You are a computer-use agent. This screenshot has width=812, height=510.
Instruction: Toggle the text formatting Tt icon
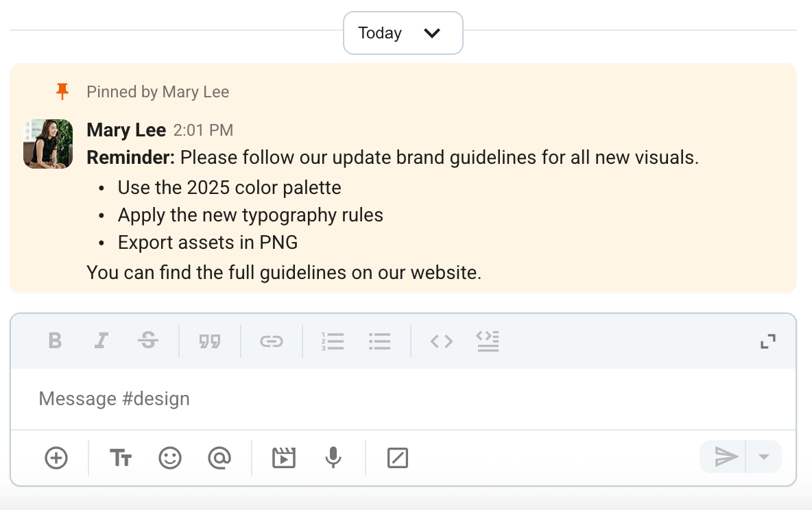pos(121,457)
